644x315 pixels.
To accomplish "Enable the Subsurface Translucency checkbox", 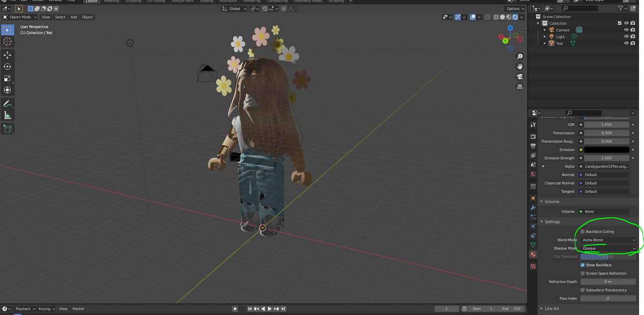I will 582,290.
